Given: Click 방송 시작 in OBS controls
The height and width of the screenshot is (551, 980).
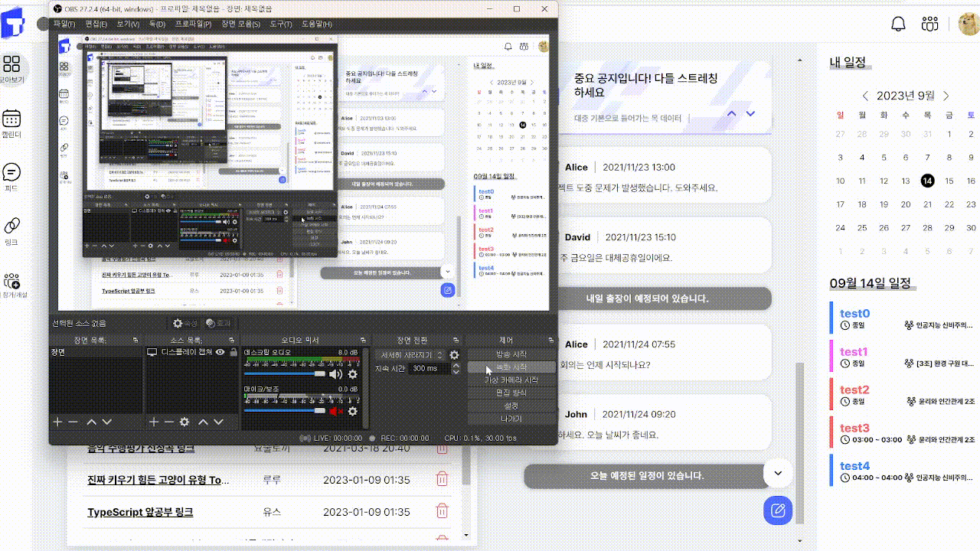Looking at the screenshot, I should pyautogui.click(x=511, y=354).
